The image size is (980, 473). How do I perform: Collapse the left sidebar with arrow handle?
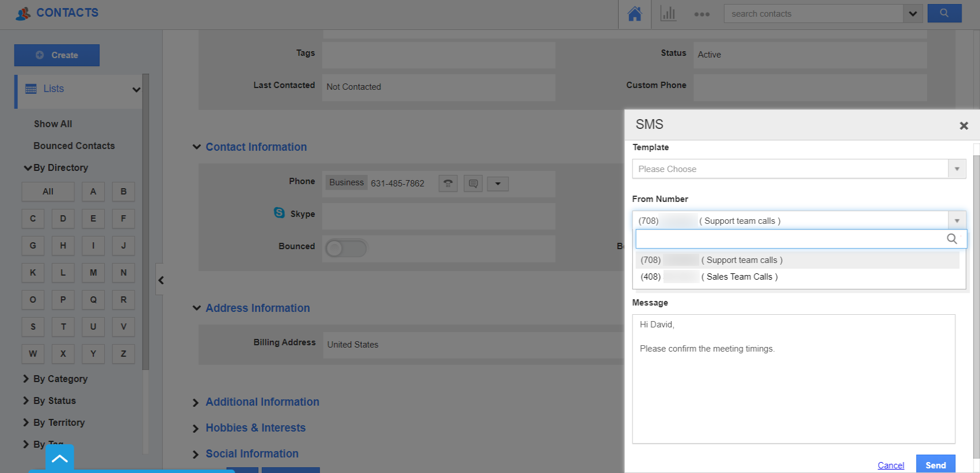(161, 280)
